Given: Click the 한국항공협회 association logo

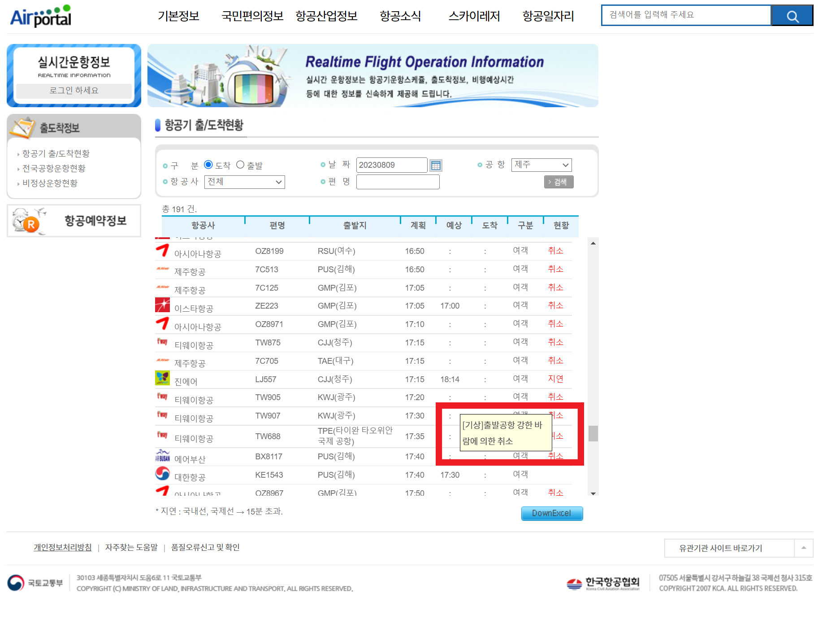Looking at the screenshot, I should tap(603, 583).
